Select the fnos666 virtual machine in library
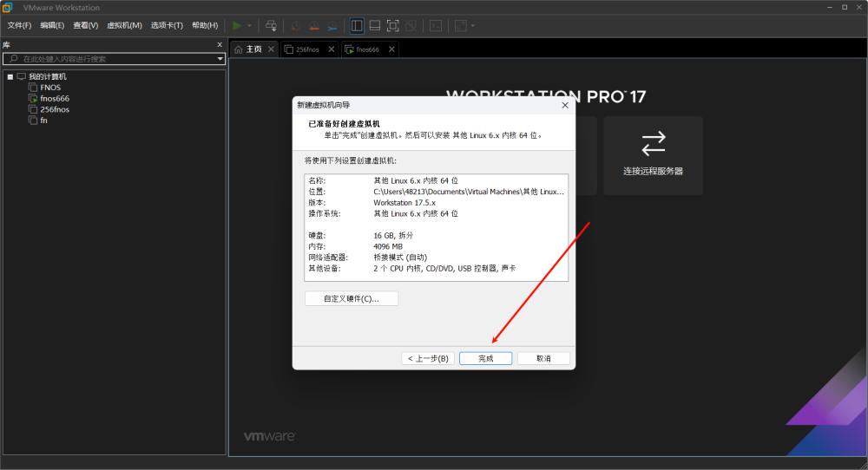Screen dimensions: 868x470 (54, 99)
